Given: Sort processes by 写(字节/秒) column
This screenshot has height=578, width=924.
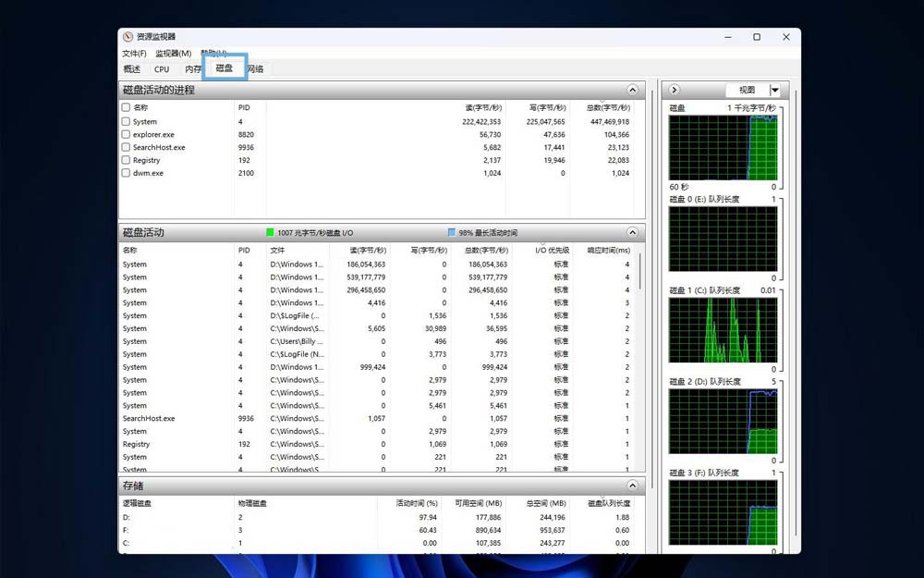Looking at the screenshot, I should click(x=547, y=108).
